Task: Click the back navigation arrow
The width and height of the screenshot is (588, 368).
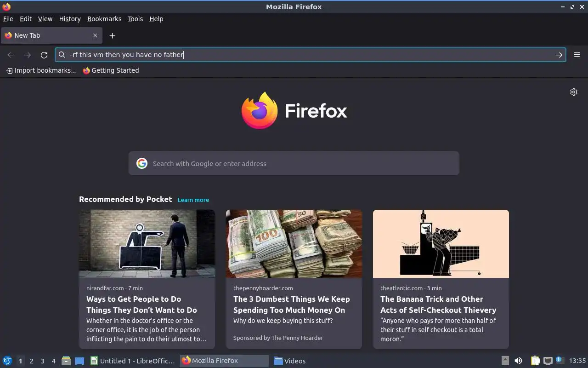Action: (11, 55)
